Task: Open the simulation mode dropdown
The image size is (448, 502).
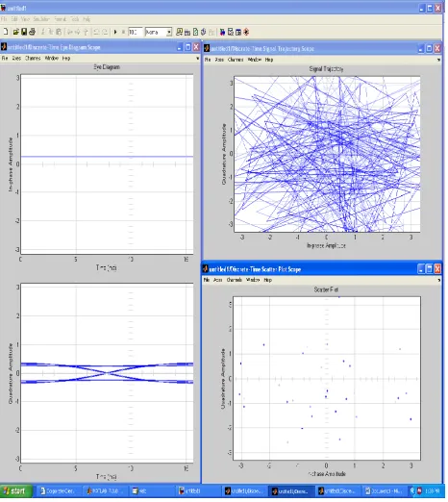Action: 169,32
